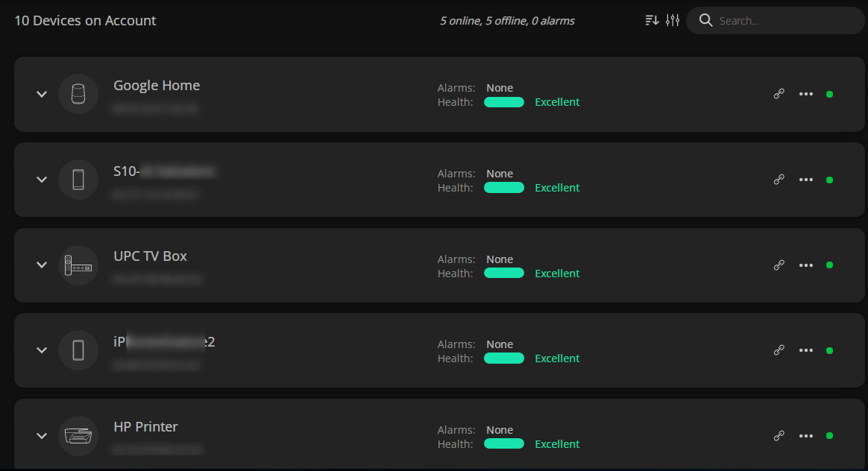Open the three-dot menu for HP Printer
The height and width of the screenshot is (471, 868).
click(805, 435)
